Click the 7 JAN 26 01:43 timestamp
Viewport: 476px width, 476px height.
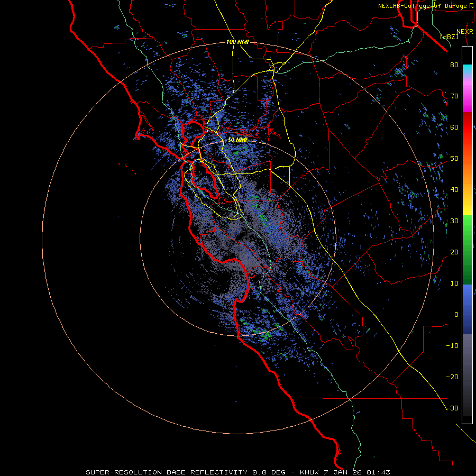coord(358,472)
